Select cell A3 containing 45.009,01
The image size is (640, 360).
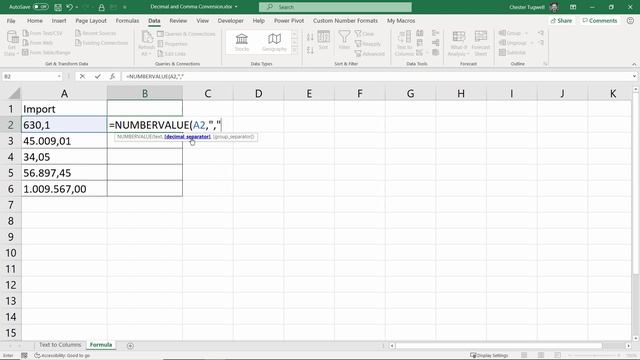(x=64, y=141)
